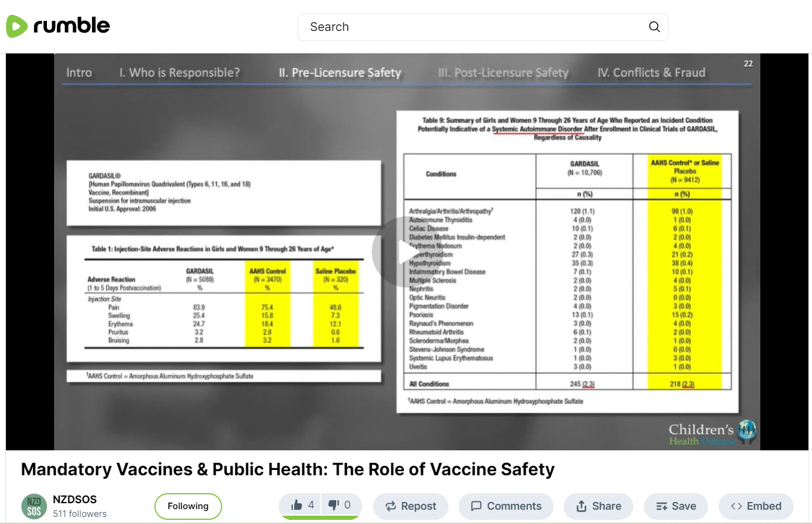Click 'Intro' label in video slide
Viewport: 812px width, 524px height.
tap(79, 72)
